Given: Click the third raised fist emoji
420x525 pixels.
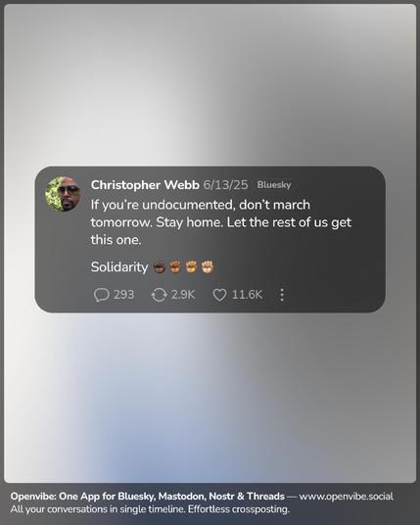Looking at the screenshot, I should 191,266.
